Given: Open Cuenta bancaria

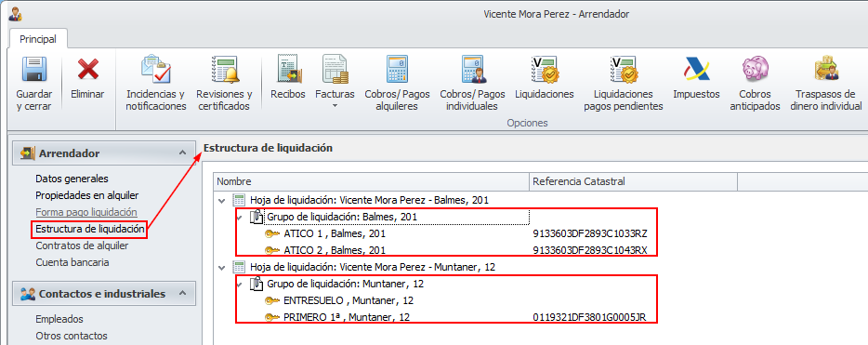Looking at the screenshot, I should click(x=72, y=262).
